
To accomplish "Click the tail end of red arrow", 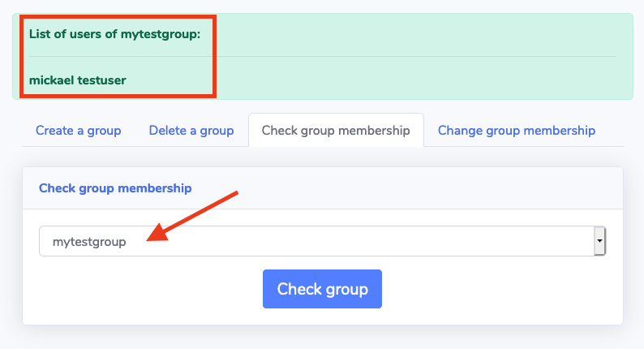I will point(236,193).
